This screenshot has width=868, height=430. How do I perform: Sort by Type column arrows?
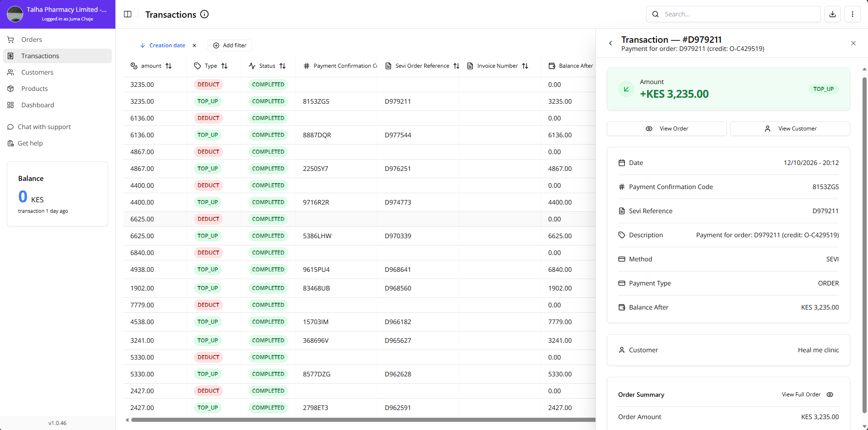(x=224, y=66)
